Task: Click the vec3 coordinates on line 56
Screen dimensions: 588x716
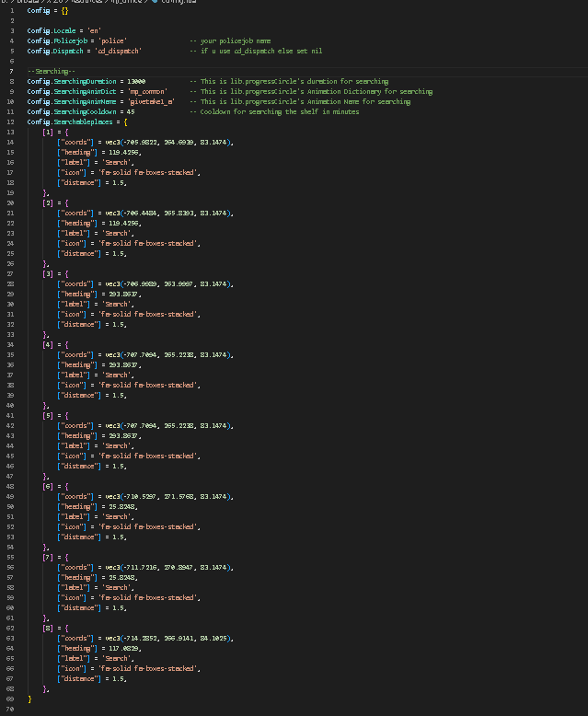Action: pyautogui.click(x=167, y=567)
